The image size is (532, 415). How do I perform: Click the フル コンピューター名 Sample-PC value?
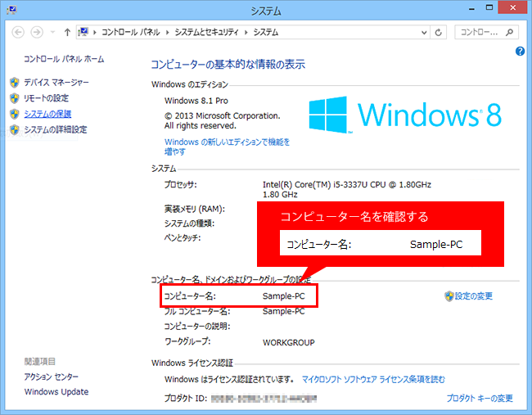[x=284, y=312]
